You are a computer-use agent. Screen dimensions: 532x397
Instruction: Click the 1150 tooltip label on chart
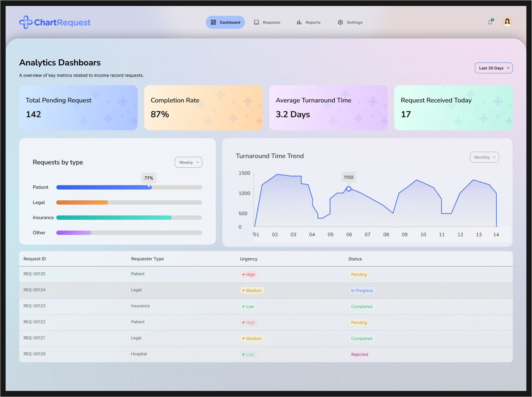tap(348, 177)
